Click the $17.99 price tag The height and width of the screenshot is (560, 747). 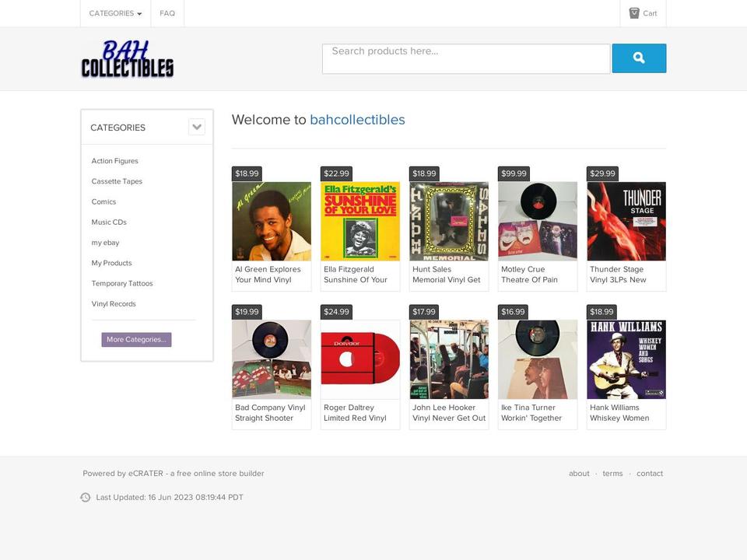point(424,312)
